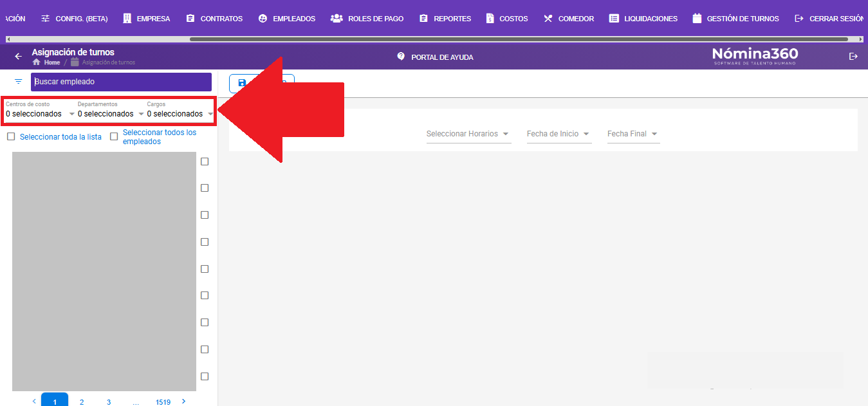Go to page 3 of the list
Viewport: 868px width, 406px height.
coord(109,401)
